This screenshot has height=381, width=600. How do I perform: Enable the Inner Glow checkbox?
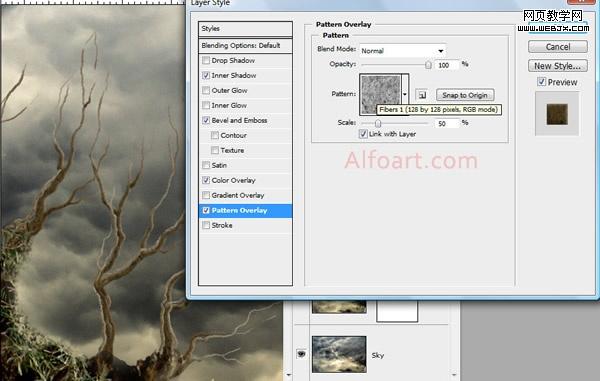[206, 105]
